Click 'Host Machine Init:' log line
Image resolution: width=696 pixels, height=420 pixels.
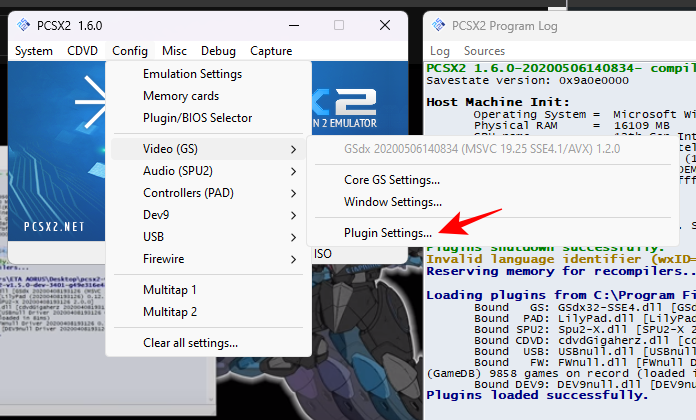[498, 102]
